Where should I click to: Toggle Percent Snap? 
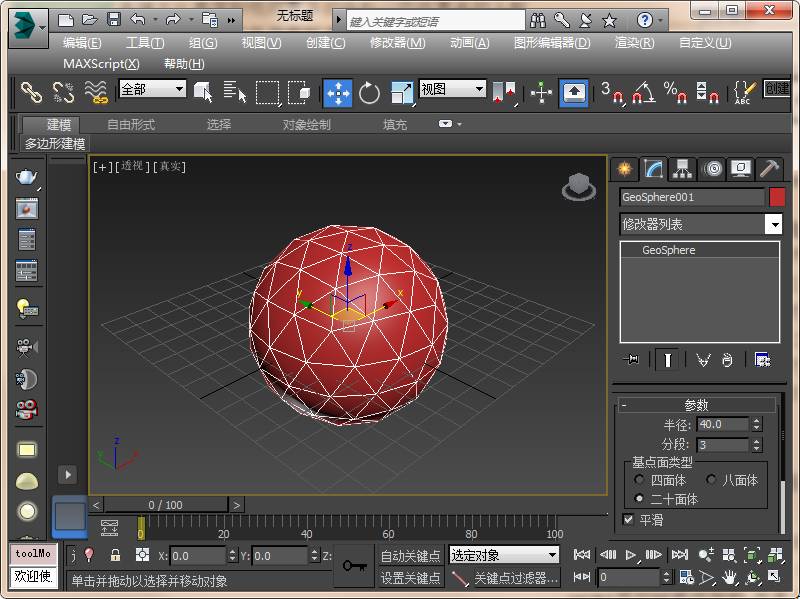coord(676,92)
